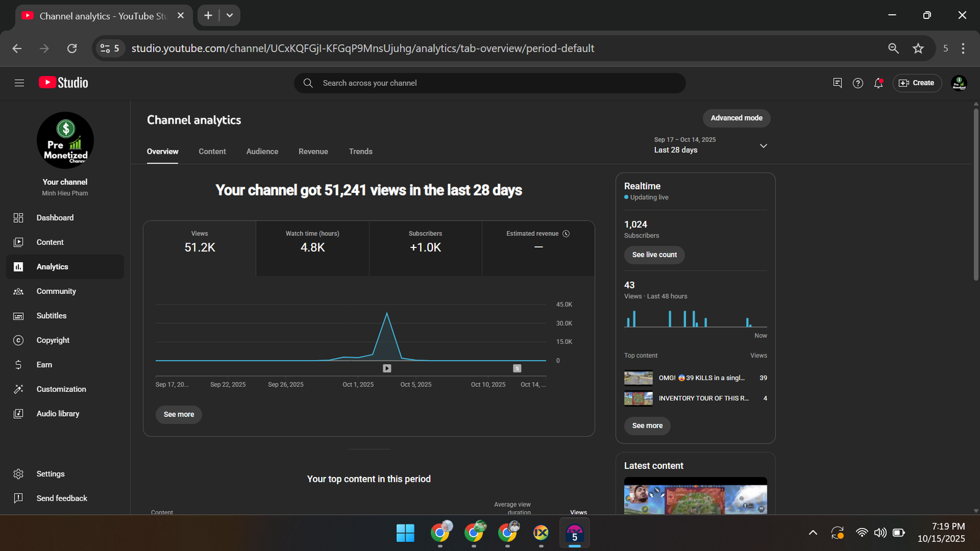The height and width of the screenshot is (551, 980).
Task: Open the 39 KILLS video thumbnail
Action: (x=638, y=378)
